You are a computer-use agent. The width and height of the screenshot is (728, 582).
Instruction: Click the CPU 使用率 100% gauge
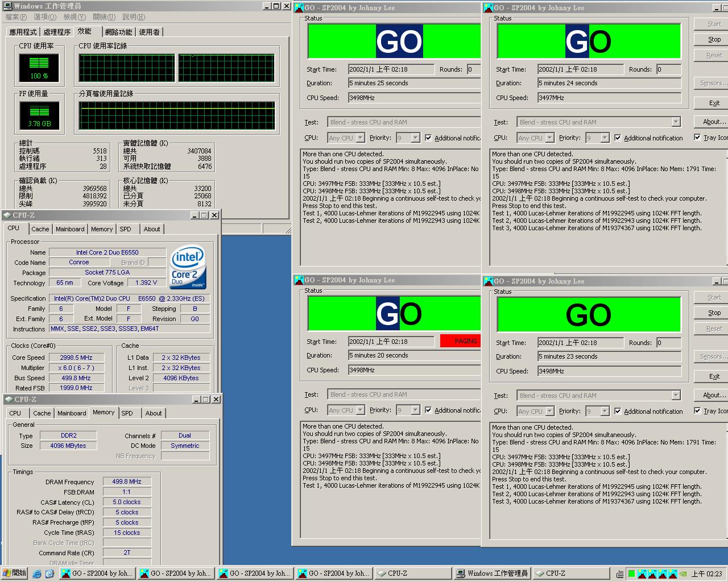coord(39,68)
